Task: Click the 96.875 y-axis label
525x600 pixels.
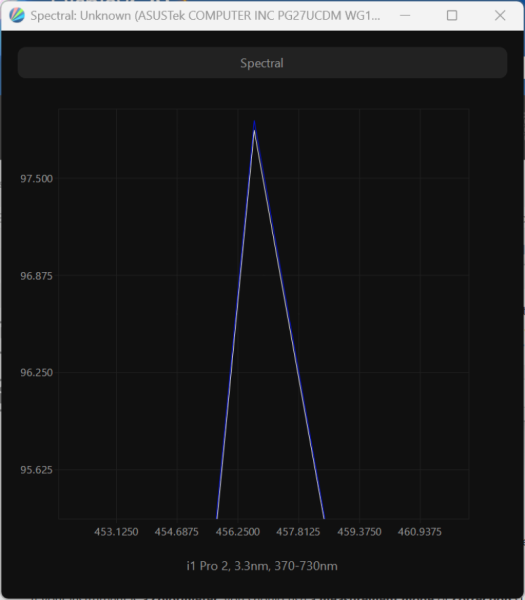Action: point(36,276)
